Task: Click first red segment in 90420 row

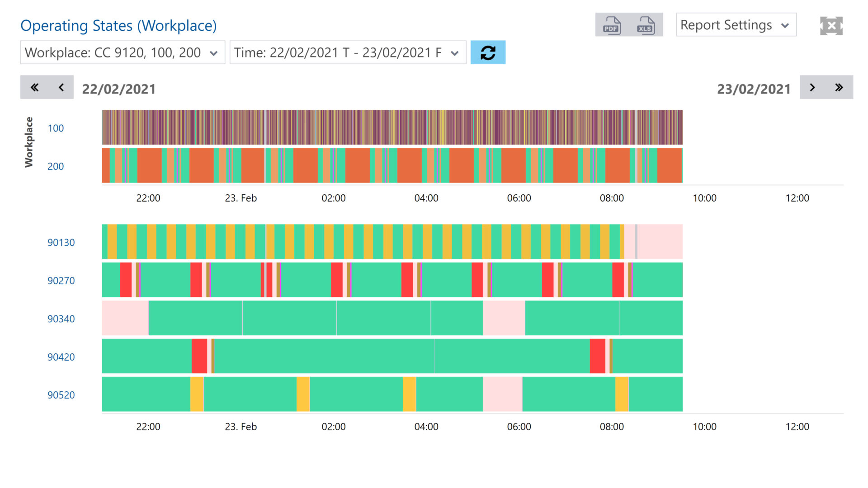Action: (x=199, y=356)
